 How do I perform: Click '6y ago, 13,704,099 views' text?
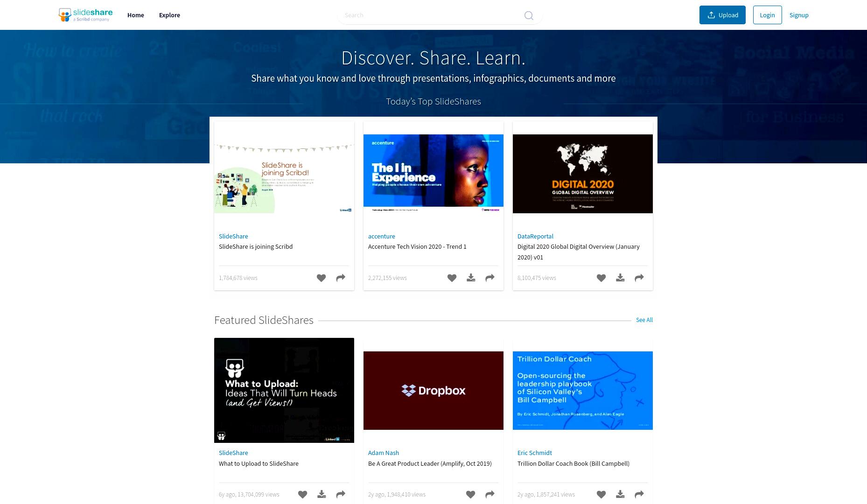[x=249, y=494]
